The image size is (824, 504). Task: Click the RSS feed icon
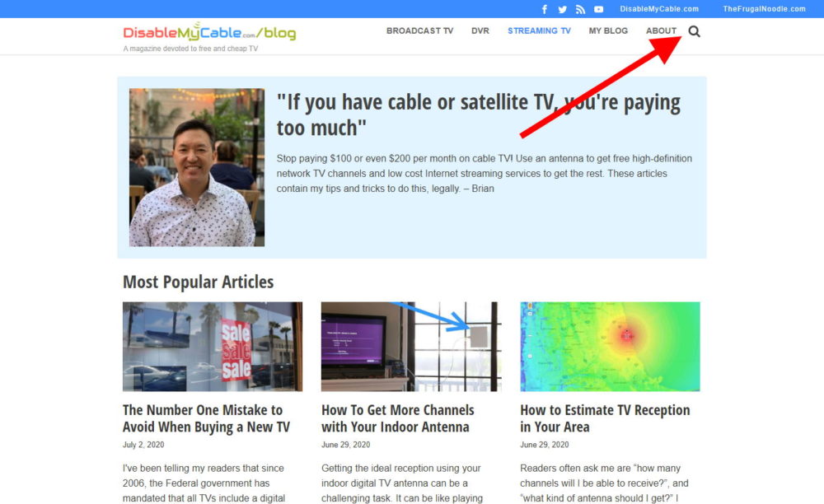[580, 9]
